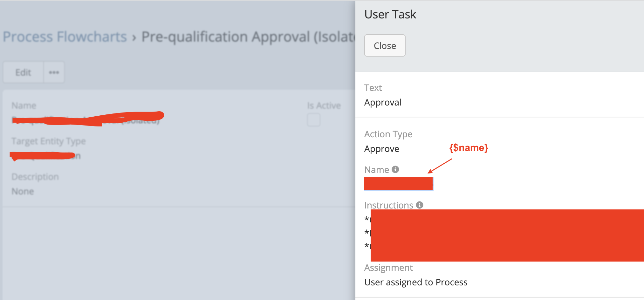Click the redacted Instructions text block
Screen dimensions: 644x300
pyautogui.click(x=507, y=235)
